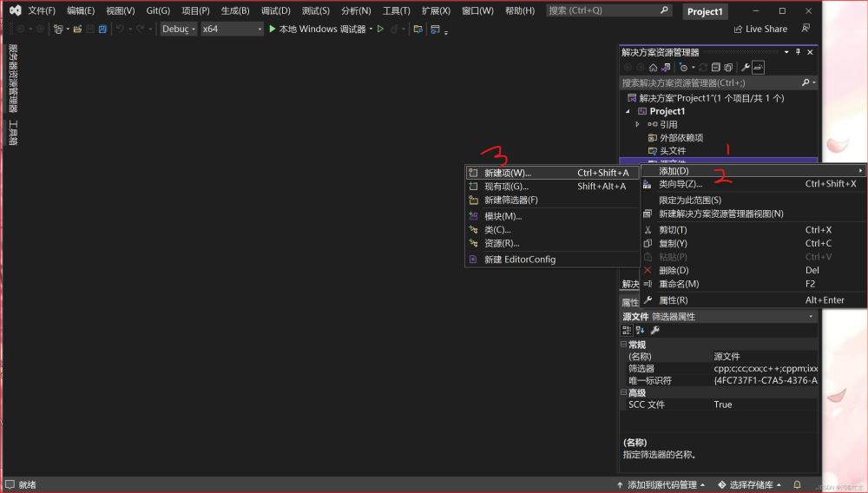Image resolution: width=868 pixels, height=493 pixels.
Task: Toggle the preview selected items button
Action: tap(758, 68)
